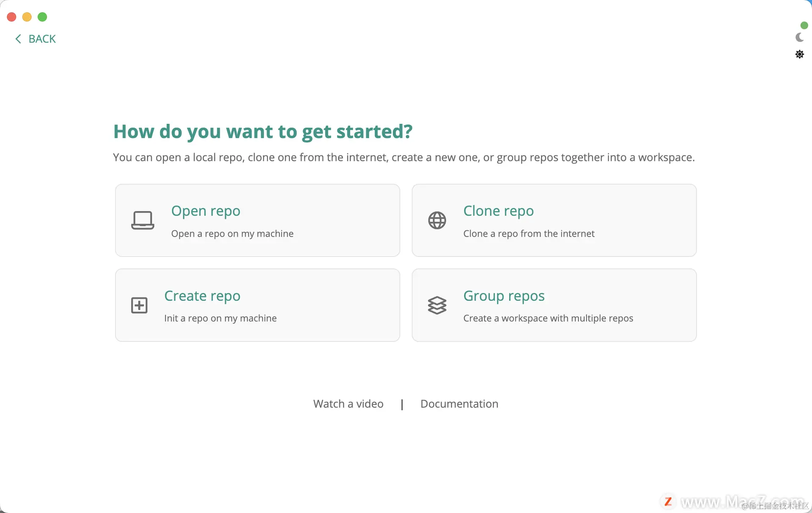Pick the "Create repo" heading
812x513 pixels.
tap(202, 296)
